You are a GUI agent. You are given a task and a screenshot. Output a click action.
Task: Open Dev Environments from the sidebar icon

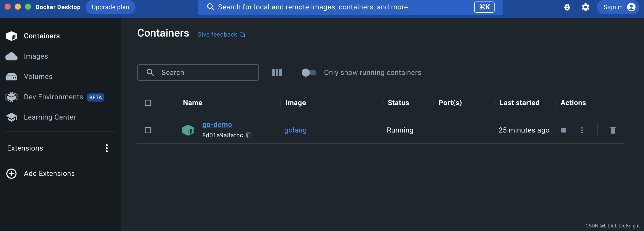(x=11, y=97)
